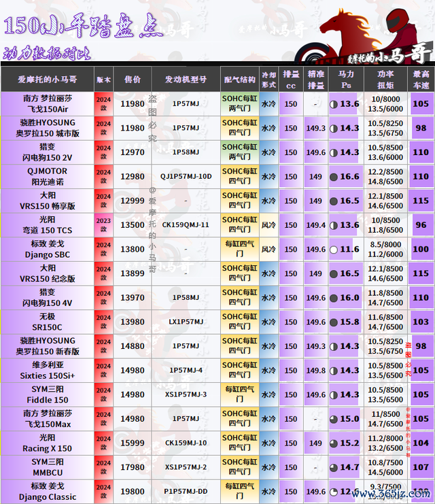
Task: Select the 配气结构 column header
Action: pos(240,80)
